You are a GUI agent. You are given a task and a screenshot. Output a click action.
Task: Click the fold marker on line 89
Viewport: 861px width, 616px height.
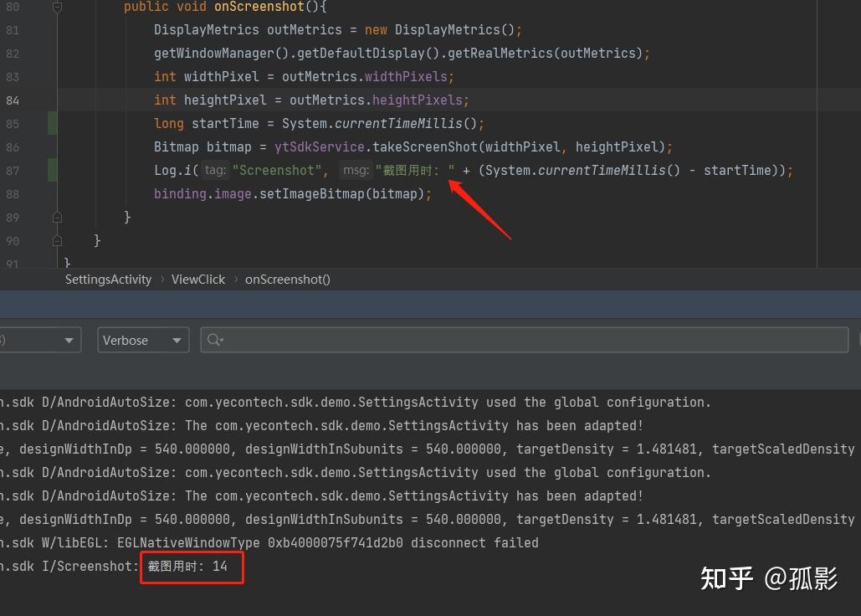[x=57, y=217]
